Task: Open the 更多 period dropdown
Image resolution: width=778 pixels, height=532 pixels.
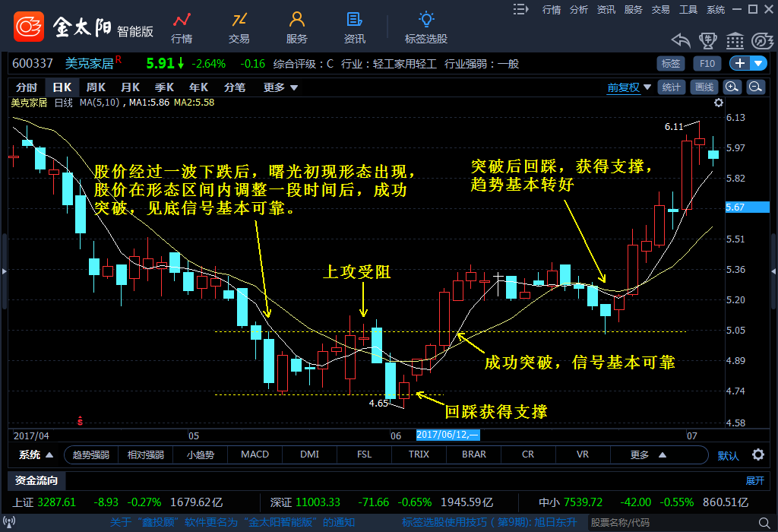Action: point(280,87)
